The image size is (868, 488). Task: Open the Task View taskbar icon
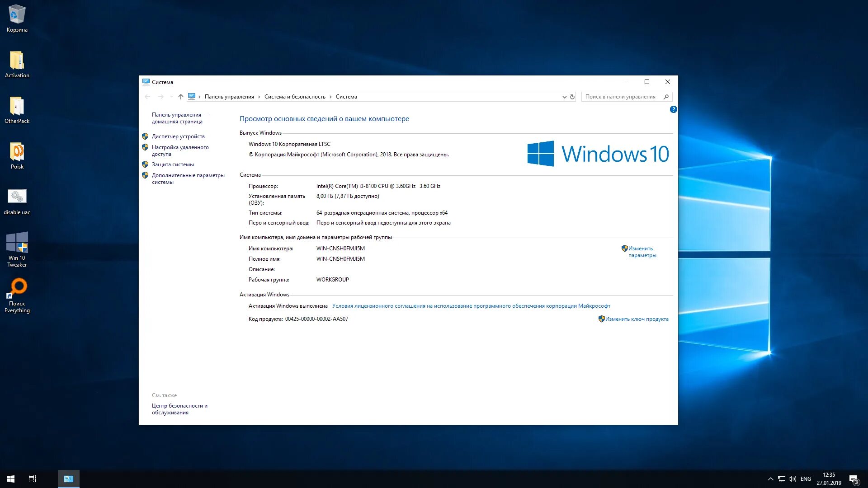pyautogui.click(x=33, y=479)
